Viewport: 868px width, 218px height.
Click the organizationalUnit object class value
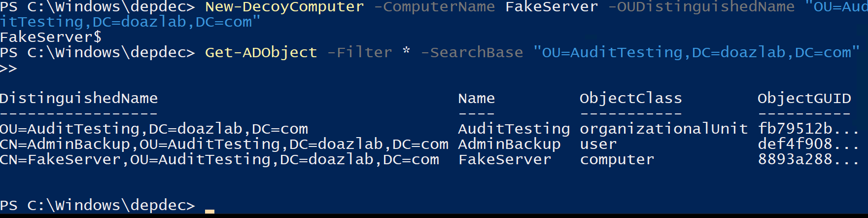[663, 129]
